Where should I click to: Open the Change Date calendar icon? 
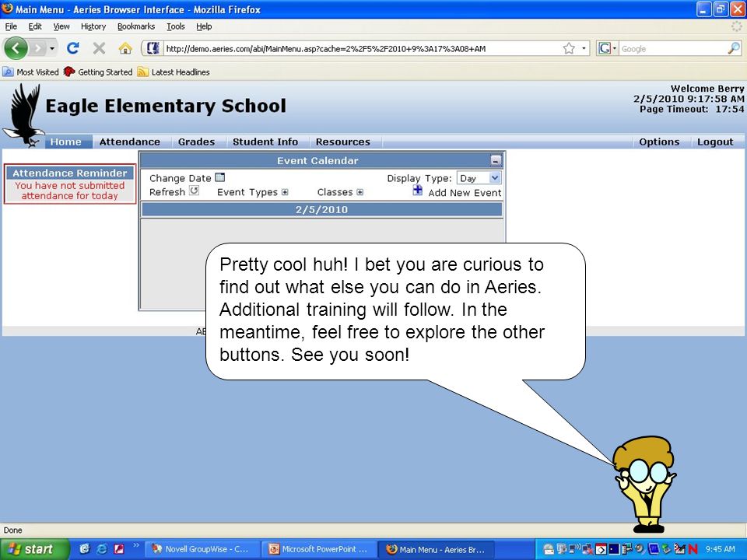(x=219, y=177)
